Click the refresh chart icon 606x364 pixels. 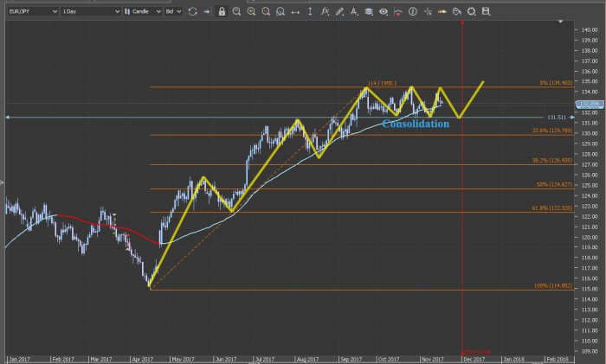coord(192,11)
